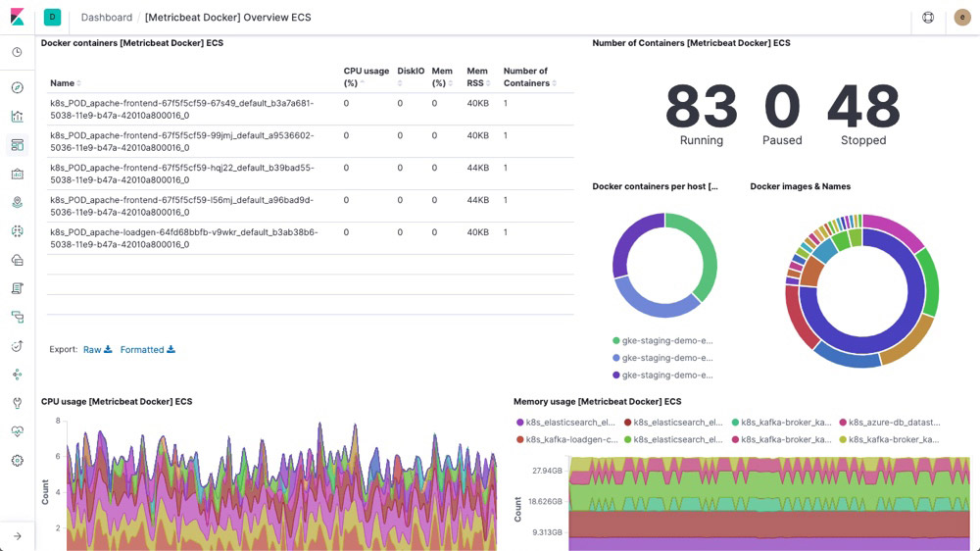Click the 0 Paused metric
980x551 pixels.
tap(782, 115)
